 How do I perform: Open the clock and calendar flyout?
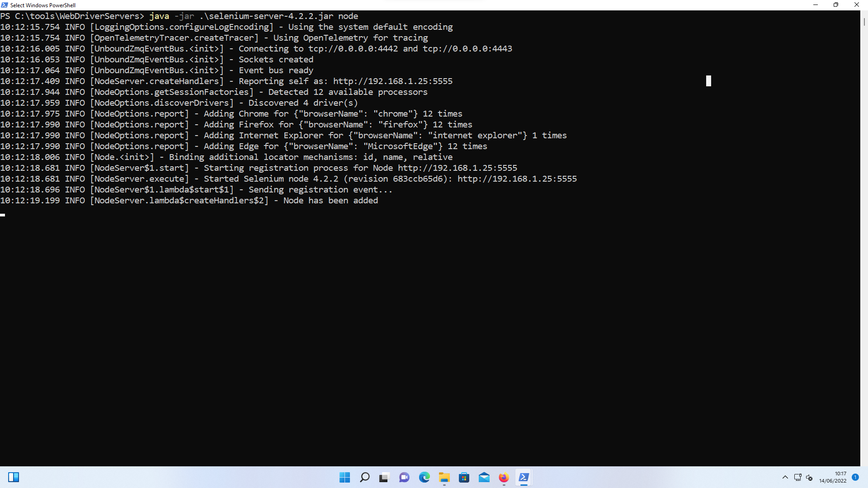(833, 477)
